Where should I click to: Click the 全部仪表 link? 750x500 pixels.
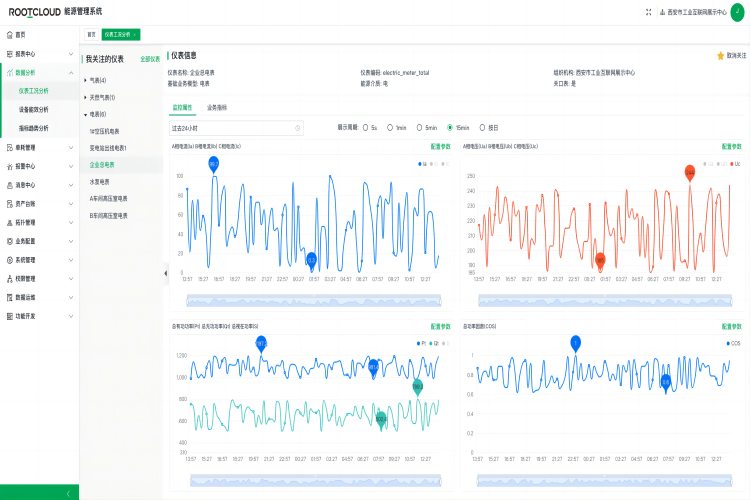tap(149, 59)
